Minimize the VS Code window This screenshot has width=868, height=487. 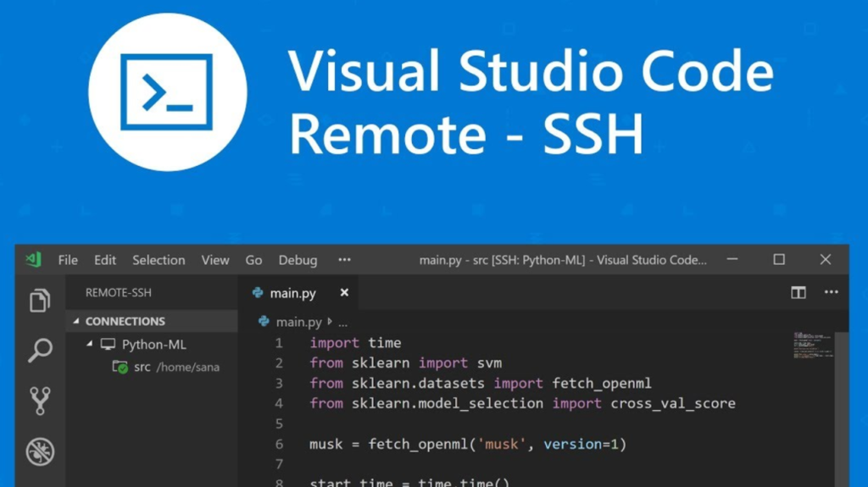732,259
